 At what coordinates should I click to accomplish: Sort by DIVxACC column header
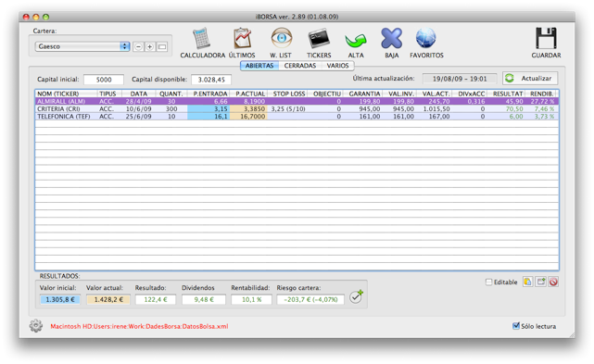[470, 94]
